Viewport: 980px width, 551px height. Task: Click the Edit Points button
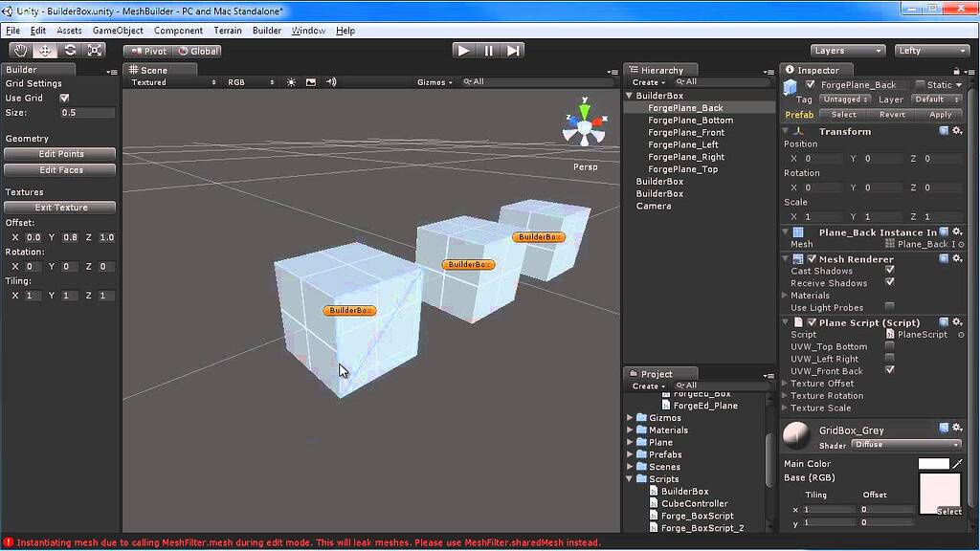59,153
